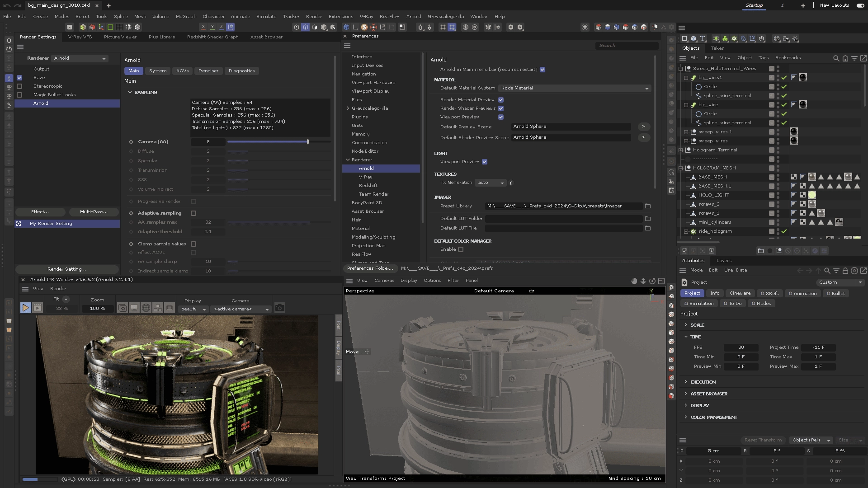Toggle Y axis lock in toolbar
The image size is (868, 488).
click(212, 27)
